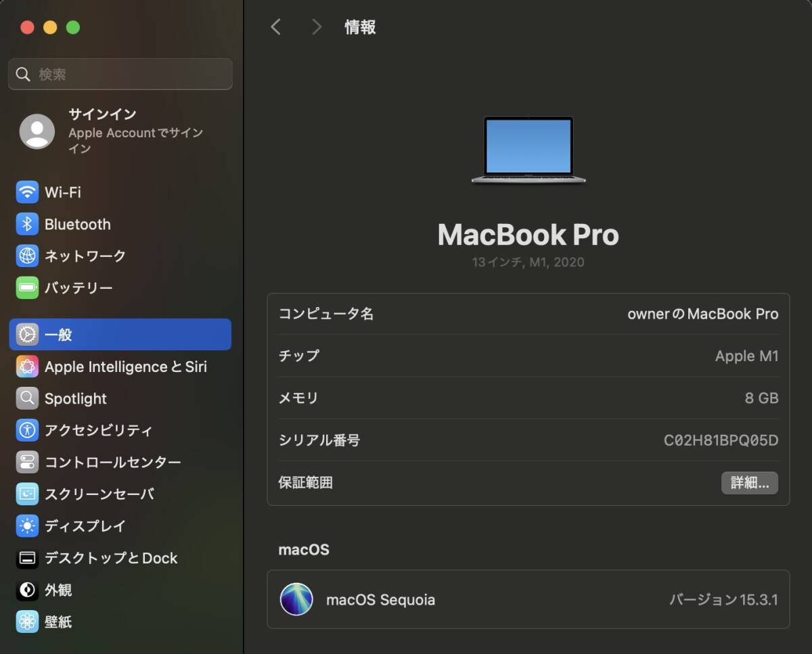Image resolution: width=812 pixels, height=654 pixels.
Task: Go forward with the right chevron
Action: (x=316, y=27)
